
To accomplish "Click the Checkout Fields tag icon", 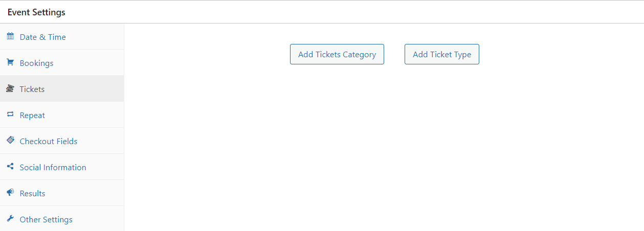I will (10, 141).
